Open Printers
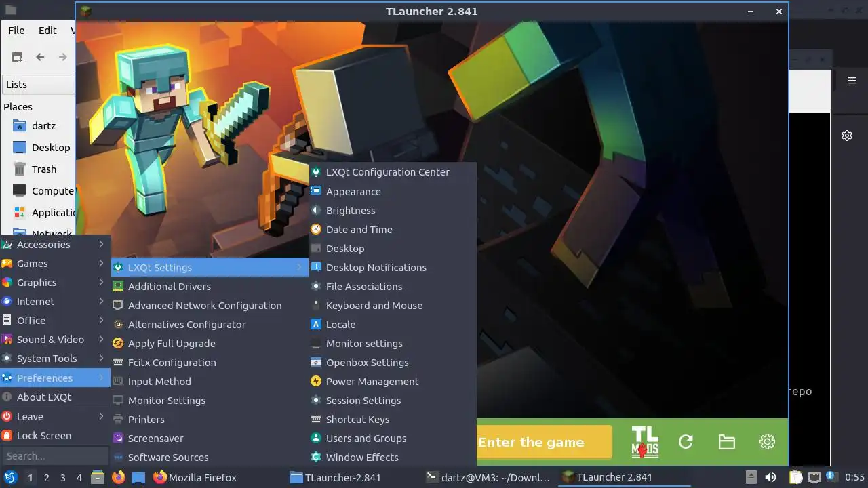 click(x=210, y=419)
